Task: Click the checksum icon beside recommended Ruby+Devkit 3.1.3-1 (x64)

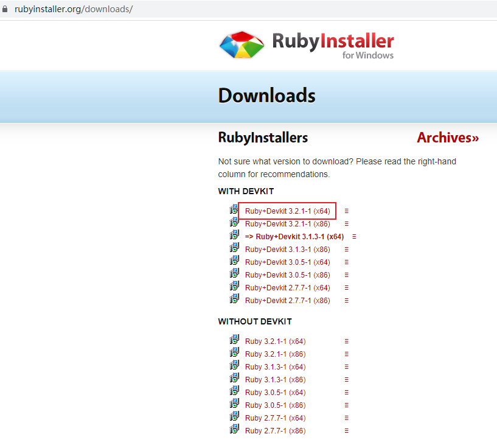Action: [x=355, y=236]
